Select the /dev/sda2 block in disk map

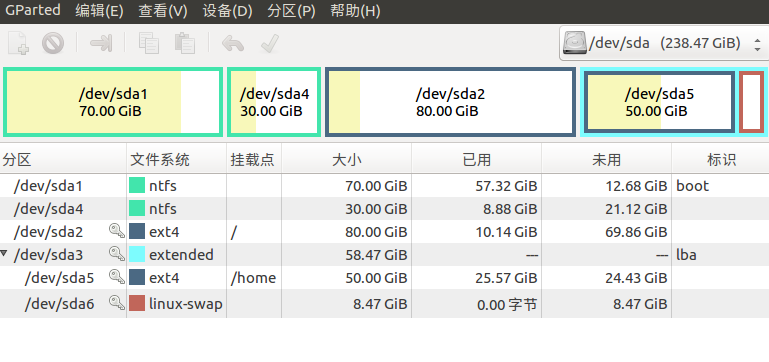[x=450, y=102]
